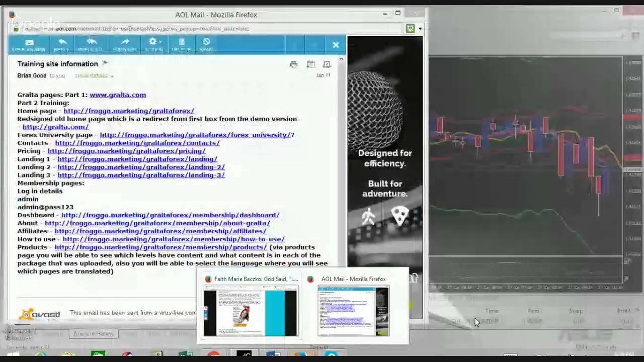This screenshot has height=362, width=644.
Task: Open the graltaforex/pricing/ link
Action: [x=126, y=151]
